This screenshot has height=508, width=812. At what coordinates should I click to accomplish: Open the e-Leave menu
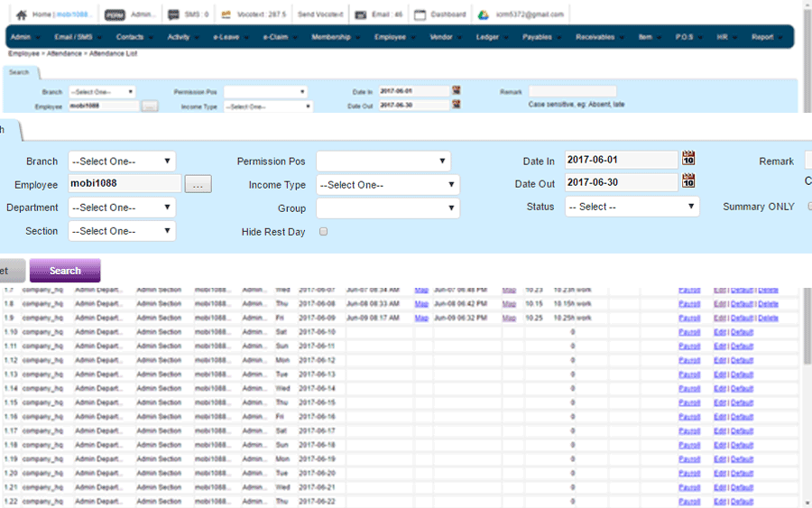coord(230,37)
